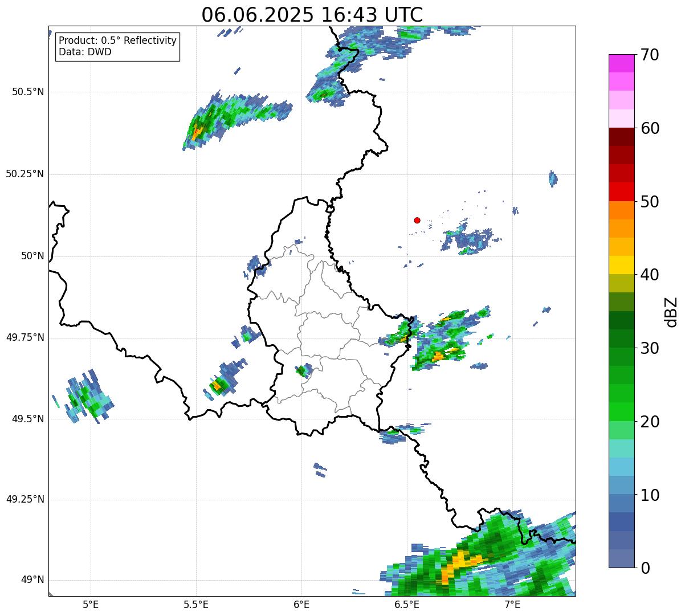Screen dimensions: 685x616
Task: Click the red station marker dot
Action: (x=417, y=220)
